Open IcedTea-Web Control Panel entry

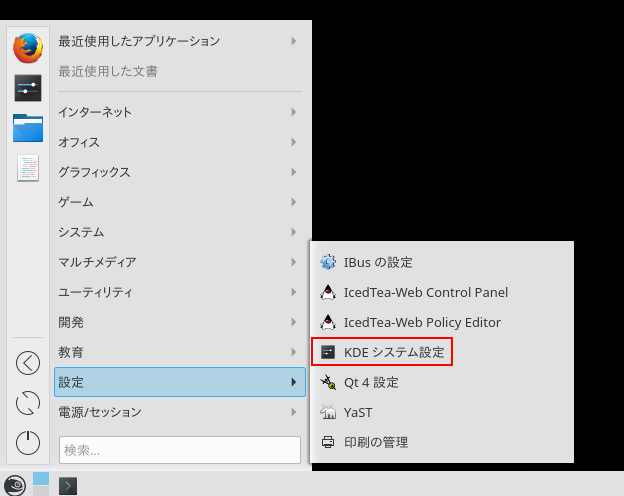[x=442, y=292]
